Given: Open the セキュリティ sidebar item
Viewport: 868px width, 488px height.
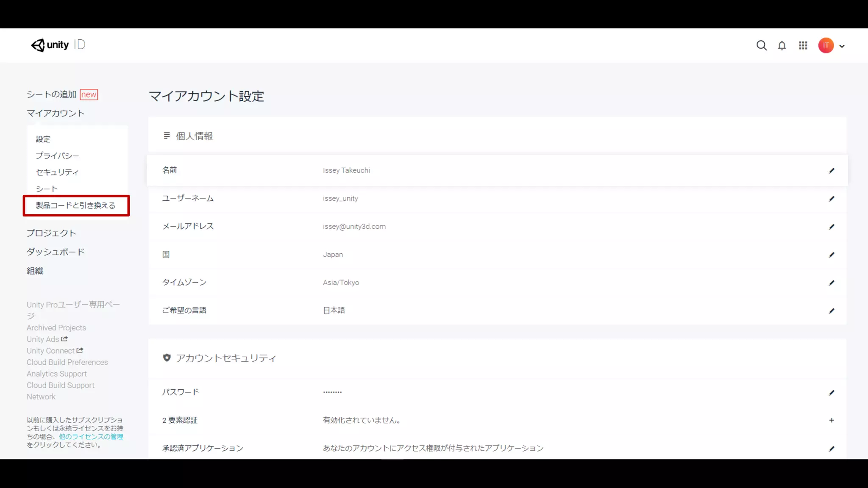Looking at the screenshot, I should pos(57,172).
